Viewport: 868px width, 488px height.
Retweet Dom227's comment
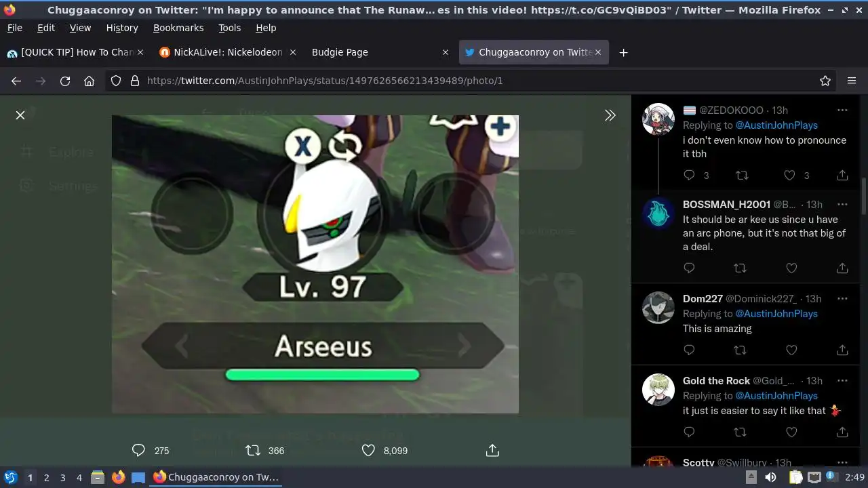(740, 350)
